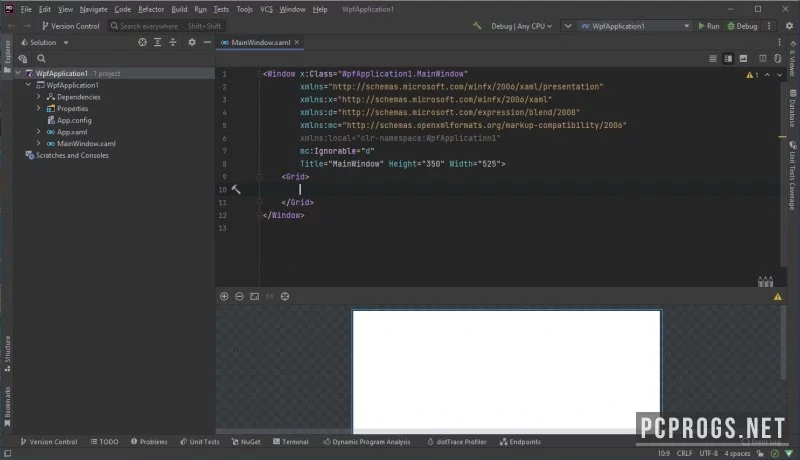Click the preview warning triangle icon

[778, 296]
